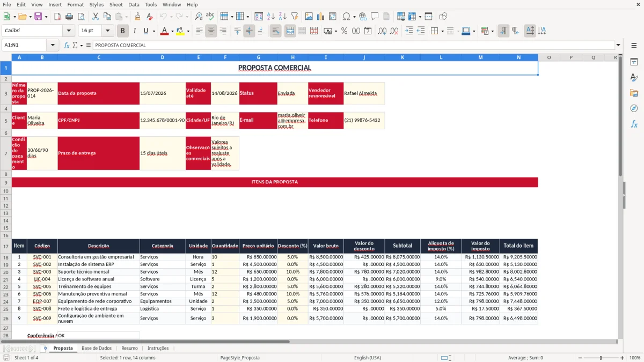Toggle Wrap Text
This screenshot has height=362, width=644.
(x=275, y=31)
